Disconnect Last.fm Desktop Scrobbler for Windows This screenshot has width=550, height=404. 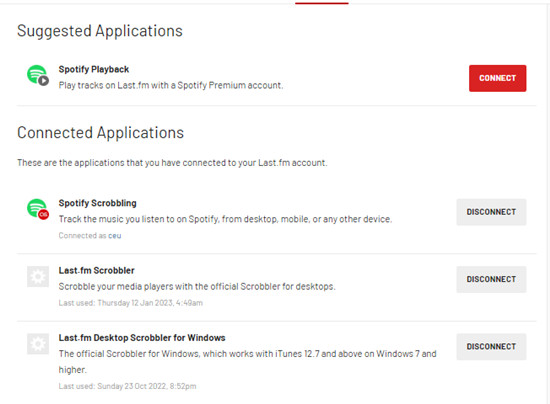coord(491,347)
